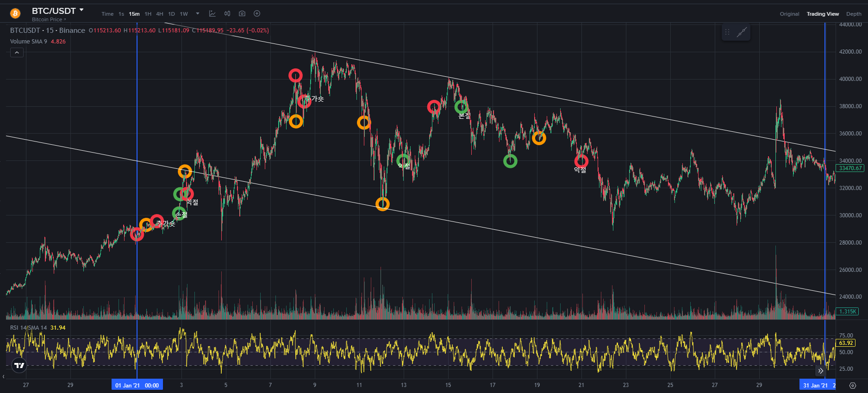Select the 15m time interval
This screenshot has height=393, width=868.
[x=134, y=14]
